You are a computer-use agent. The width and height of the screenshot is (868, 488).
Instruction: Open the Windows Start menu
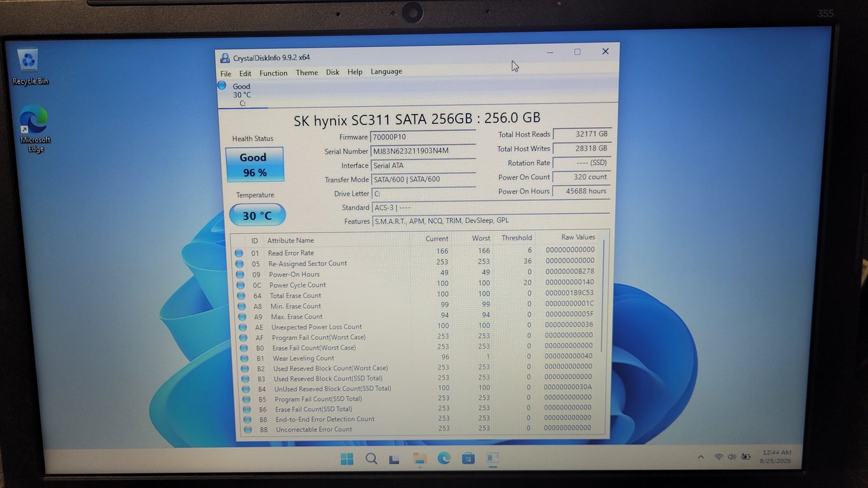tap(347, 459)
